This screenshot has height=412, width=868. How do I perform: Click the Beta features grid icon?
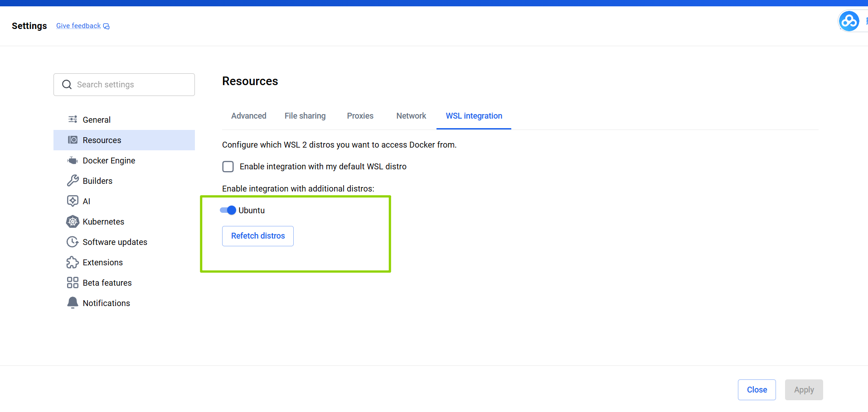[x=73, y=283]
